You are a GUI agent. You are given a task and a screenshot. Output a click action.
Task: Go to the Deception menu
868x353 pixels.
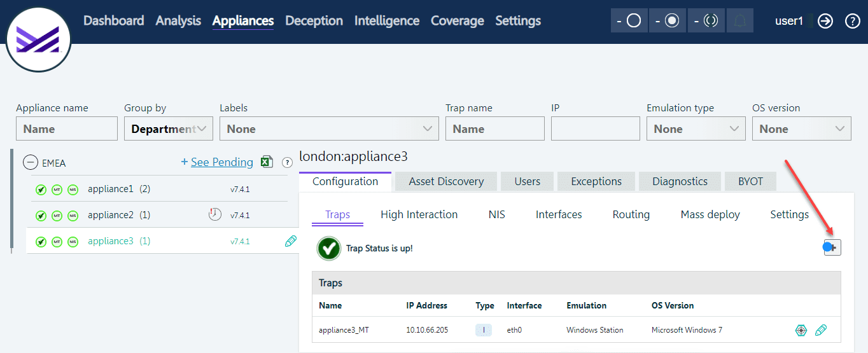314,20
